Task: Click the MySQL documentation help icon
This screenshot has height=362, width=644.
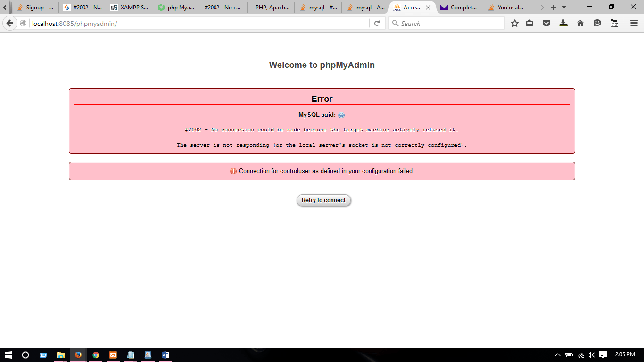Action: tap(341, 115)
